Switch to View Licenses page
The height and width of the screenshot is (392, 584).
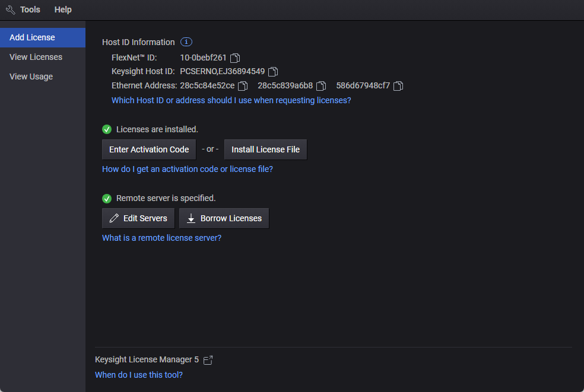(36, 57)
